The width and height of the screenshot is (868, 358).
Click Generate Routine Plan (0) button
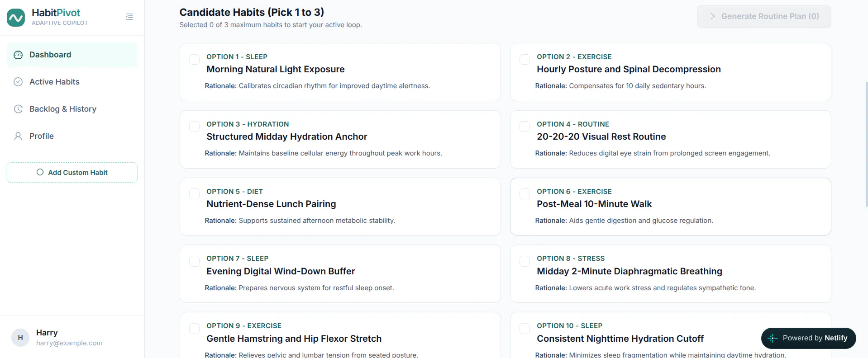pyautogui.click(x=764, y=17)
